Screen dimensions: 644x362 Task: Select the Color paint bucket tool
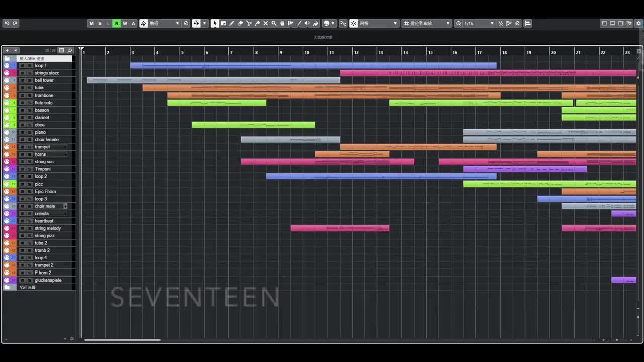coord(316,23)
